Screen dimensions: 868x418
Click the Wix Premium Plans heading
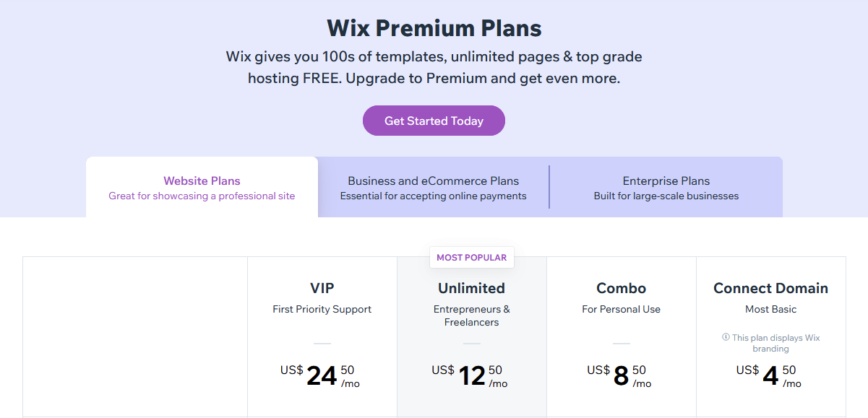click(x=434, y=28)
